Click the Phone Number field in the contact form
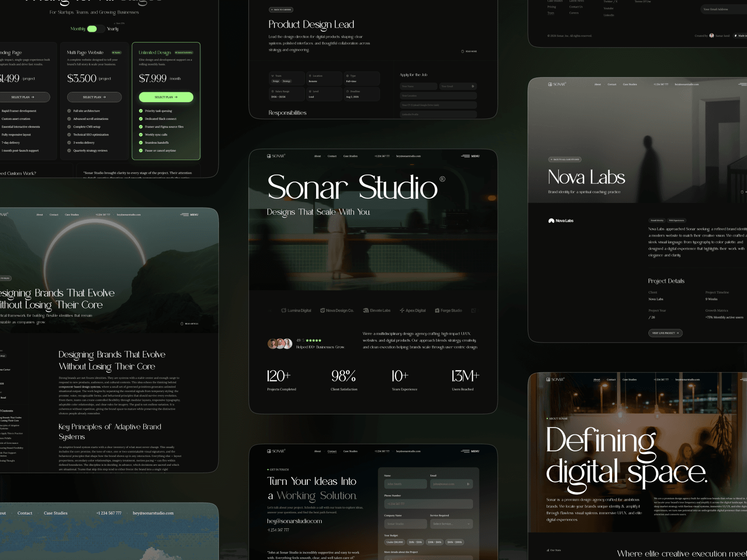 click(429, 504)
